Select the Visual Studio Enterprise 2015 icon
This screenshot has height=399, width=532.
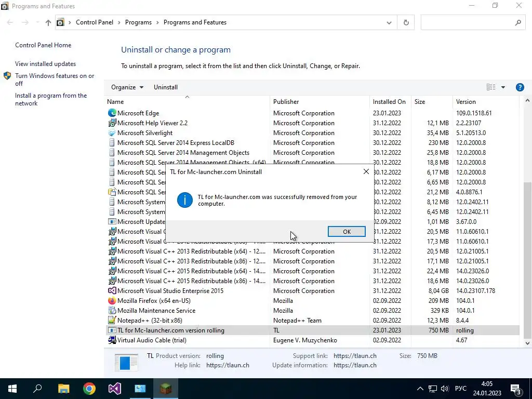click(112, 291)
